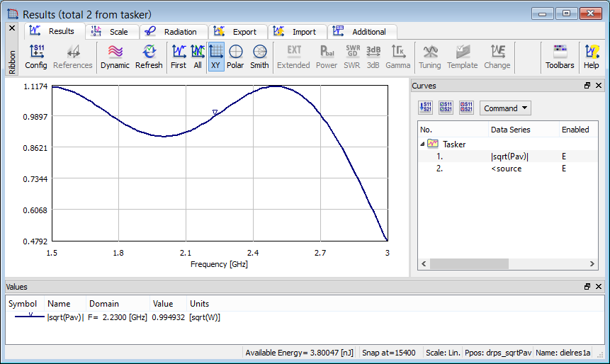This screenshot has width=610, height=364.
Task: Toggle XY display mode
Action: coord(216,57)
